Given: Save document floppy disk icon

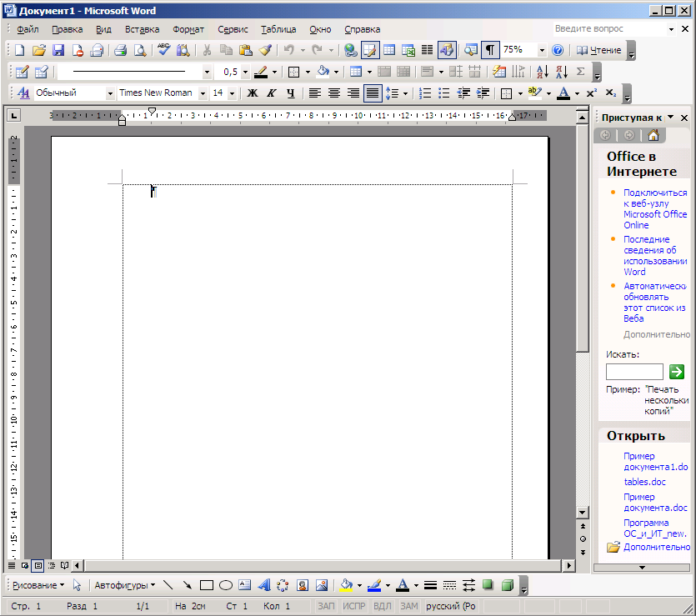Looking at the screenshot, I should pos(58,50).
